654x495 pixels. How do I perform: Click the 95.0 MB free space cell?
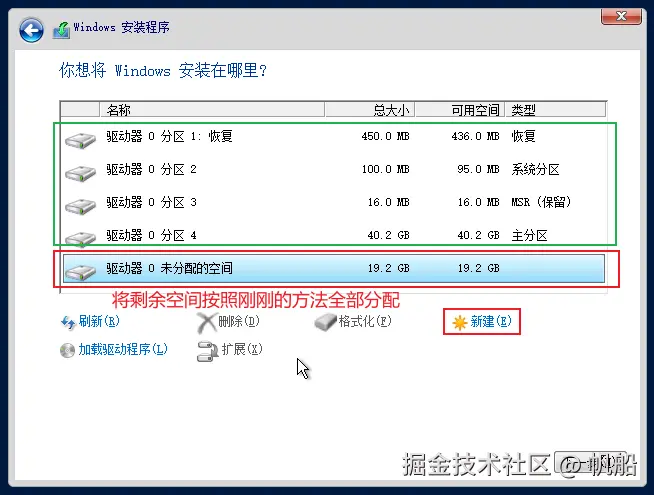(x=478, y=169)
